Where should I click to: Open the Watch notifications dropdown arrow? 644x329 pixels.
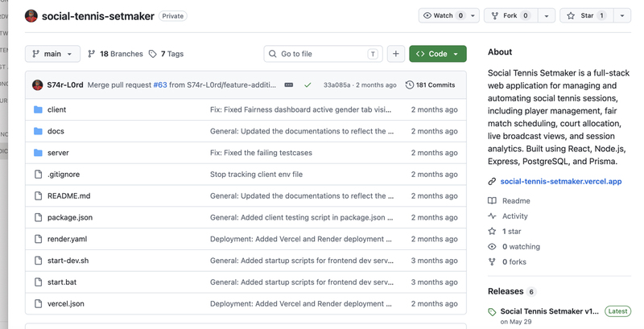click(x=473, y=15)
